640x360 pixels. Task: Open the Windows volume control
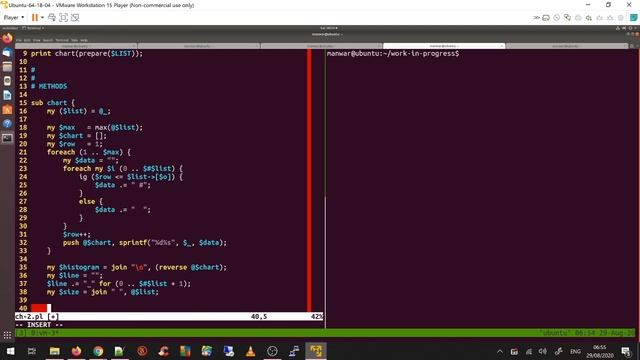tap(542, 351)
